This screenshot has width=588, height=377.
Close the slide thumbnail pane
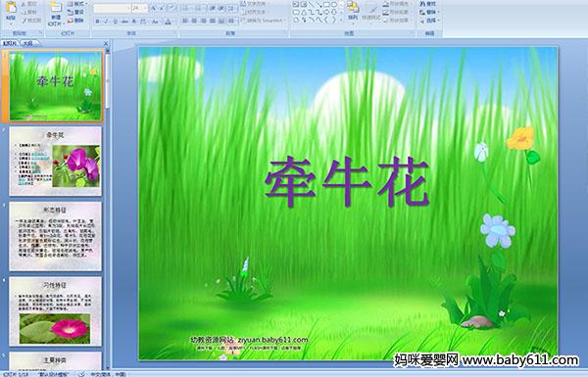click(106, 43)
